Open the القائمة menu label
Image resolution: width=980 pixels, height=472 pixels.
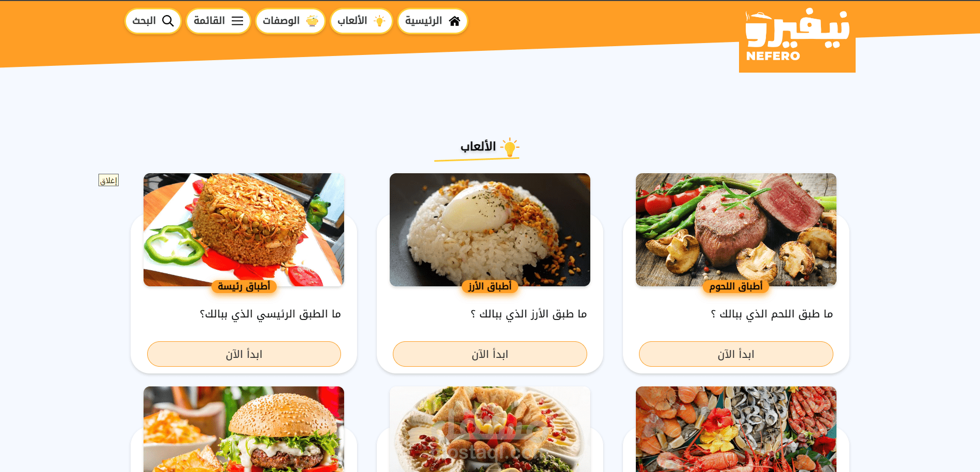tap(209, 21)
